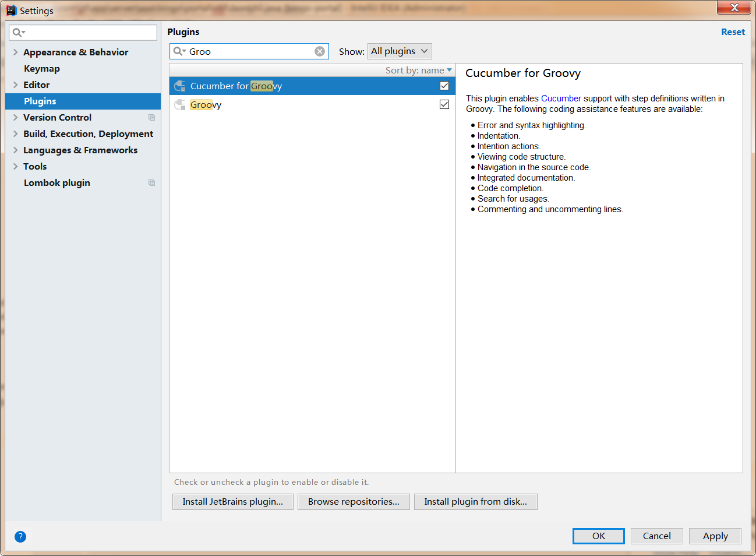Click Browse repositories button
Screen dimensions: 756x556
[354, 502]
